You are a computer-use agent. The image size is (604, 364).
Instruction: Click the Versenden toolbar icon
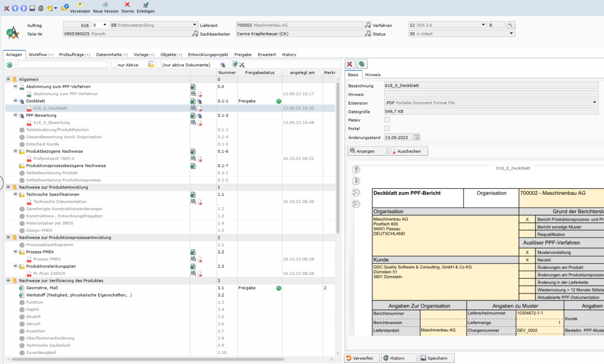[80, 8]
